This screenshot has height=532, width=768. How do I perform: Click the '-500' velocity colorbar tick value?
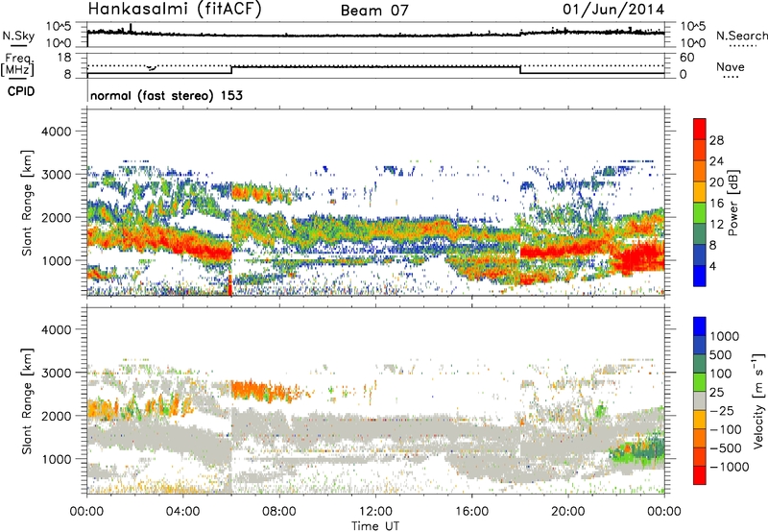726,447
